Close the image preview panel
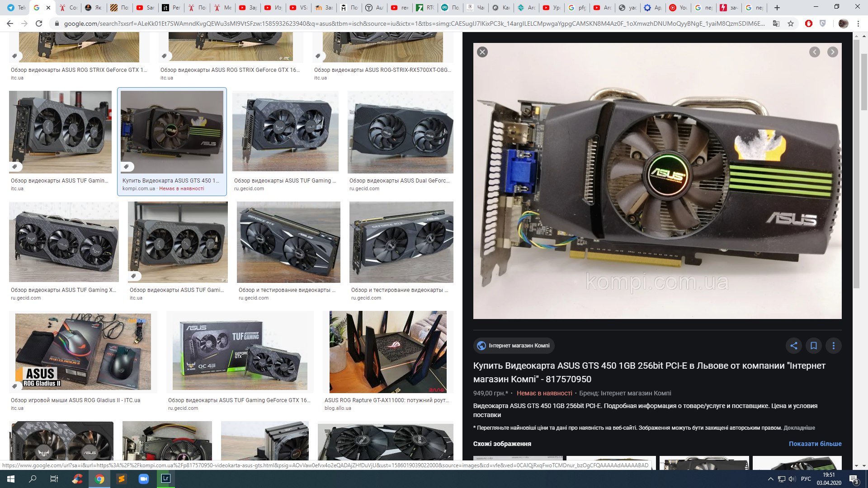 (482, 52)
